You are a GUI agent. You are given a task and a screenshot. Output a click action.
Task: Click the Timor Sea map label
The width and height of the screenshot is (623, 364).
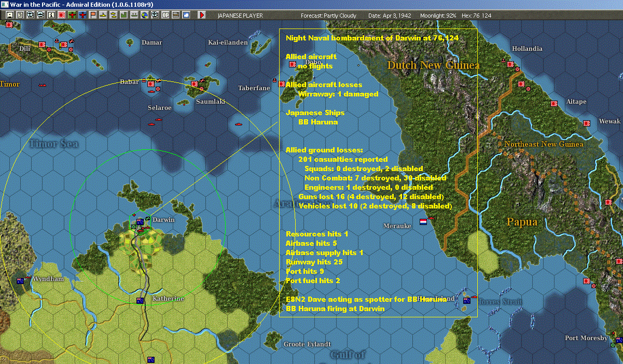tap(54, 144)
